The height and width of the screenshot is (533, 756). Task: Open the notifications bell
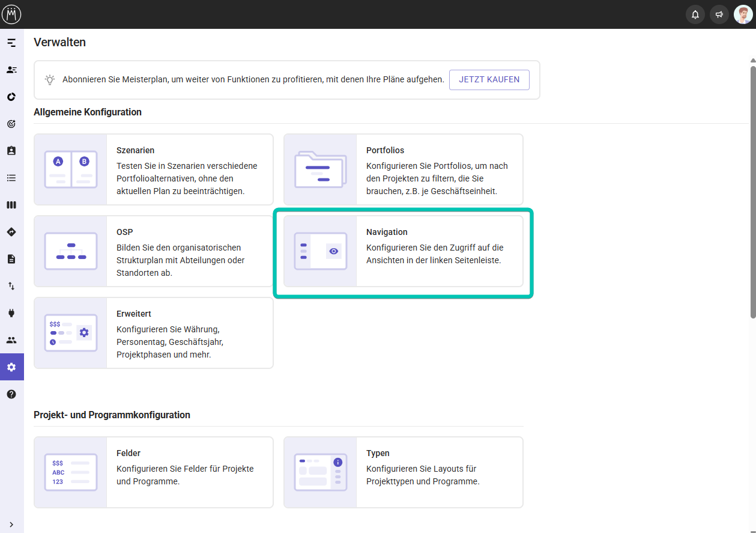click(x=695, y=14)
